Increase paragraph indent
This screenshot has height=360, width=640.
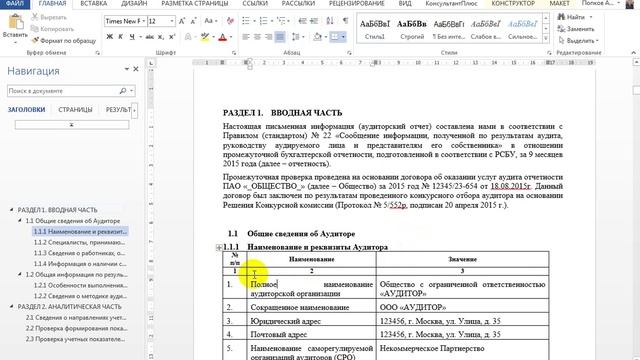[x=314, y=21]
